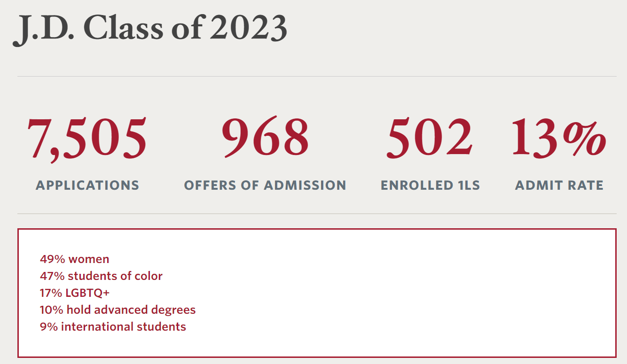The height and width of the screenshot is (364, 627).
Task: Click the APPLICATIONS label
Action: [87, 185]
